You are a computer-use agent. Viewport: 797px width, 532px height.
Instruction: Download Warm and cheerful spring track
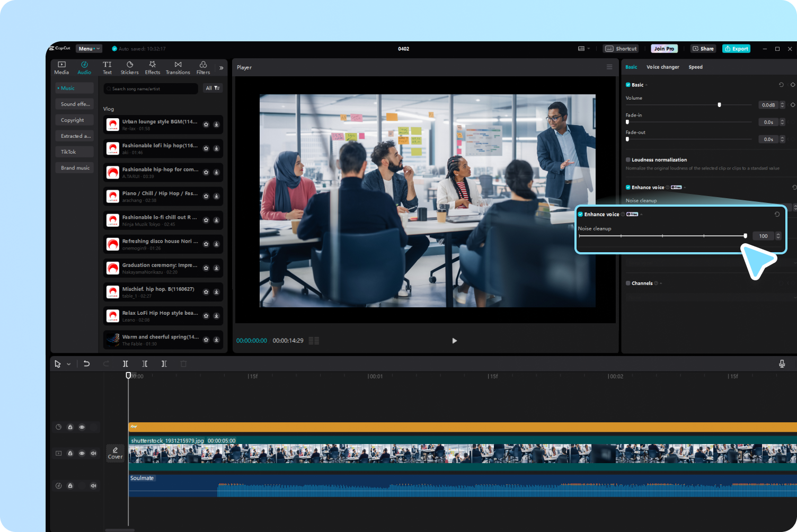[x=216, y=340]
